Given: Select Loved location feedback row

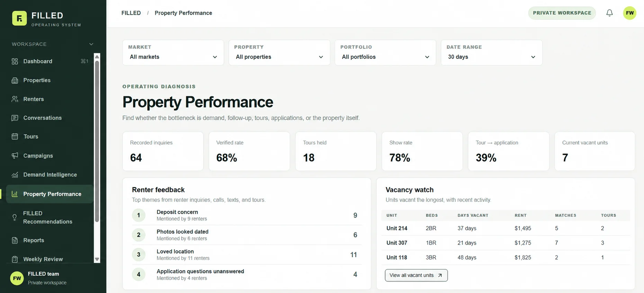Looking at the screenshot, I should click(247, 255).
